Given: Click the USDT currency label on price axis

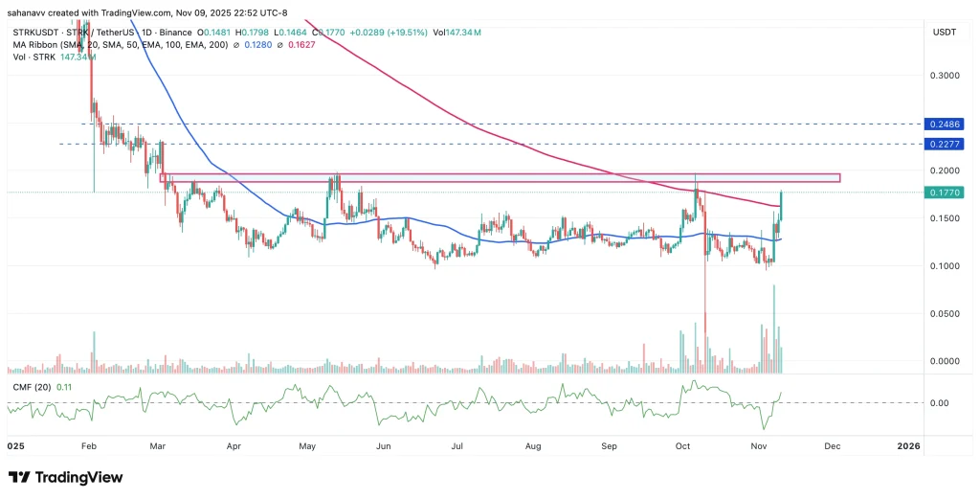Looking at the screenshot, I should (943, 33).
